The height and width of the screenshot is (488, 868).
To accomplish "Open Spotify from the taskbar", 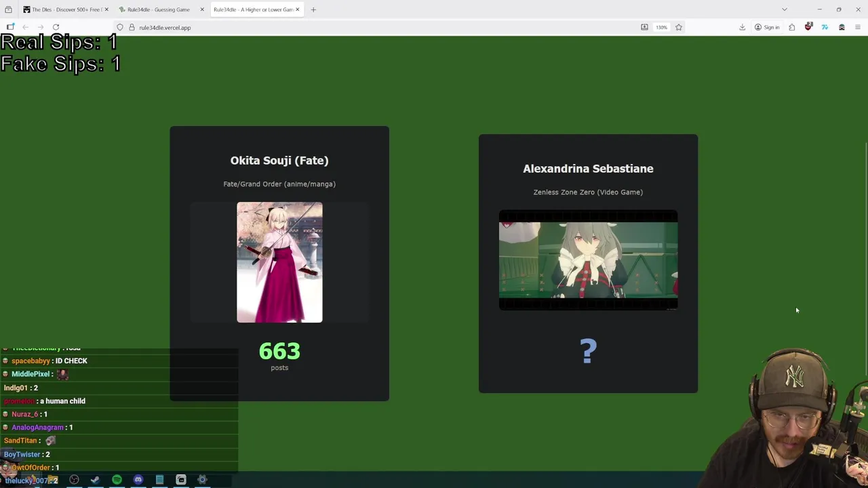I will pos(117,480).
